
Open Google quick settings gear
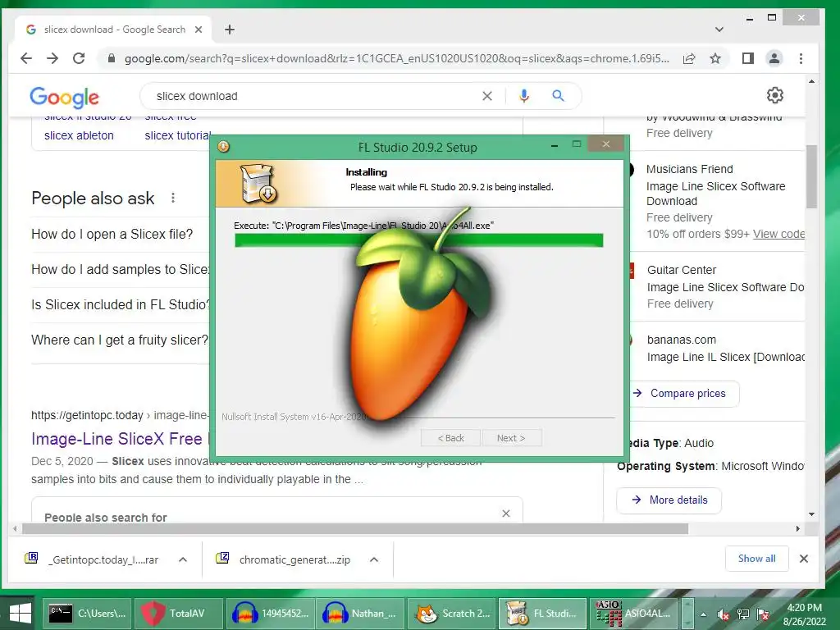point(774,95)
